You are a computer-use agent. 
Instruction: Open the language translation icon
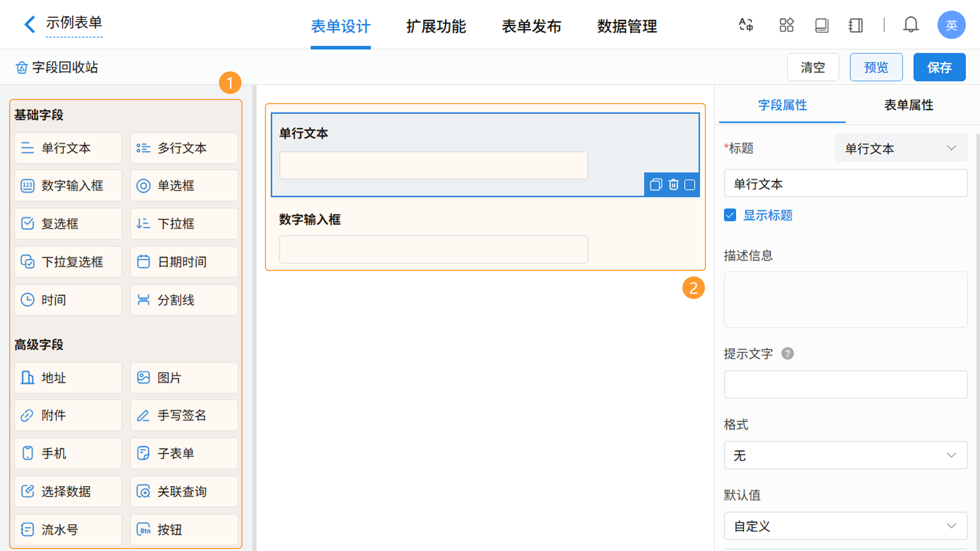[x=746, y=25]
